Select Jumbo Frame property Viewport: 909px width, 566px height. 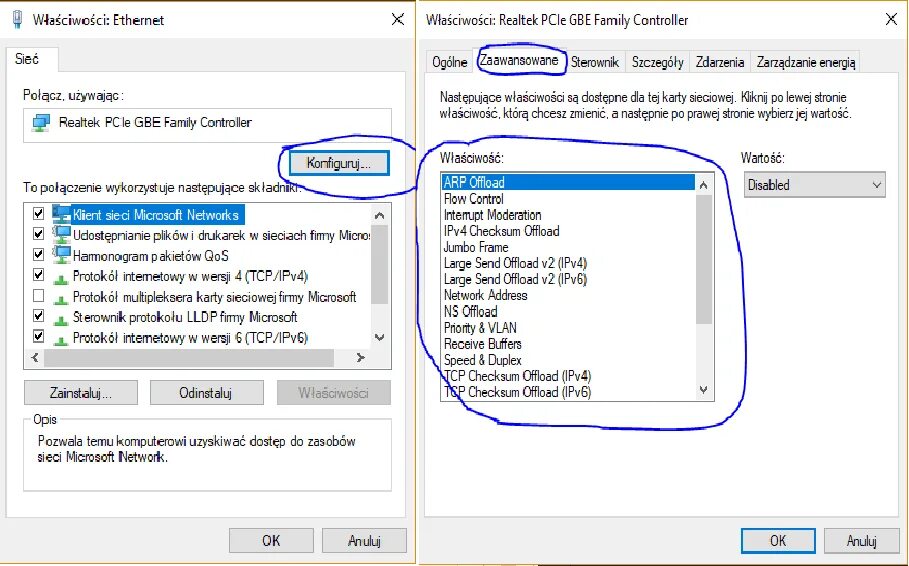click(568, 247)
